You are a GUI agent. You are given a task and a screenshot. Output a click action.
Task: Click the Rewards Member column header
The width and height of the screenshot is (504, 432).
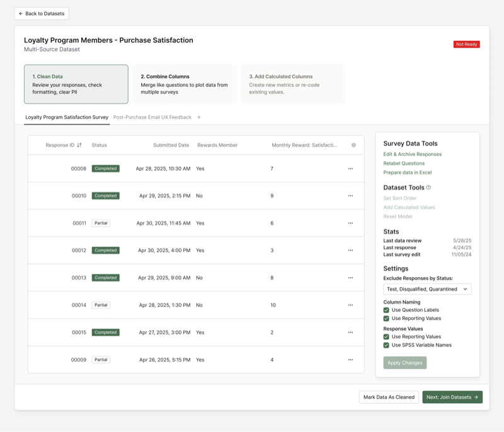pos(217,145)
